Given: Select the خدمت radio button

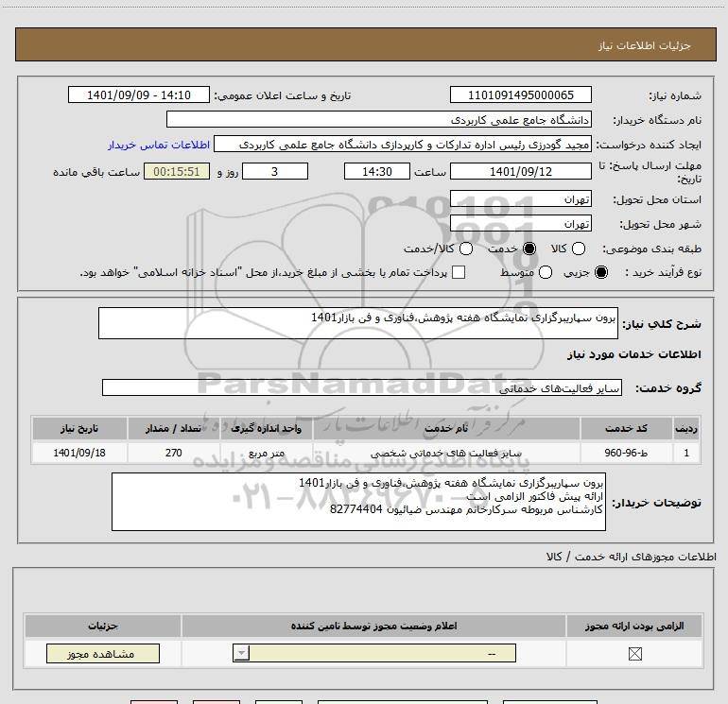Looking at the screenshot, I should point(529,249).
